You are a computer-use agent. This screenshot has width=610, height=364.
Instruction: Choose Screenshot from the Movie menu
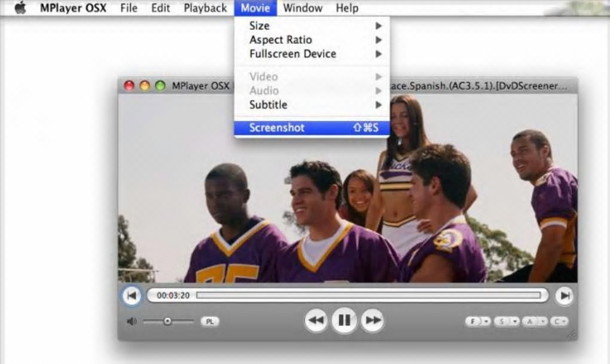tap(312, 127)
